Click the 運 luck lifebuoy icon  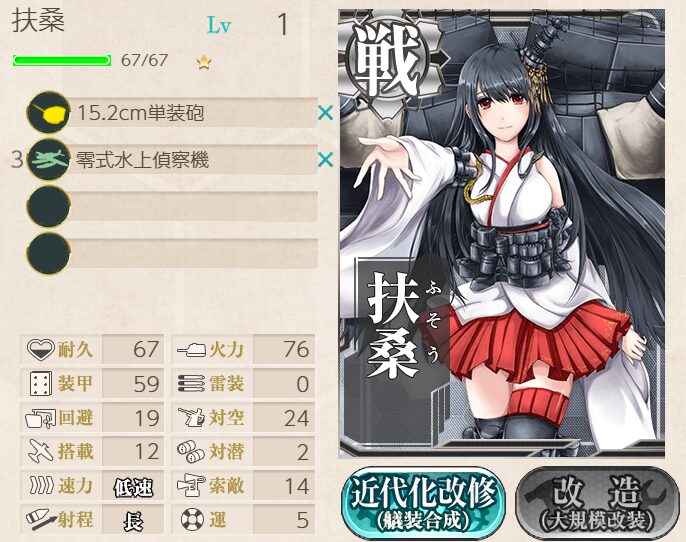coord(192,519)
